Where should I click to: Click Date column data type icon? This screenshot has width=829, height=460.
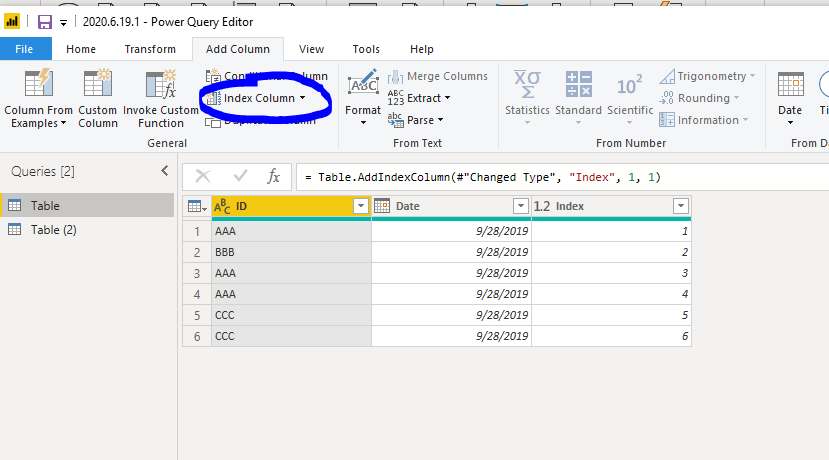point(382,206)
